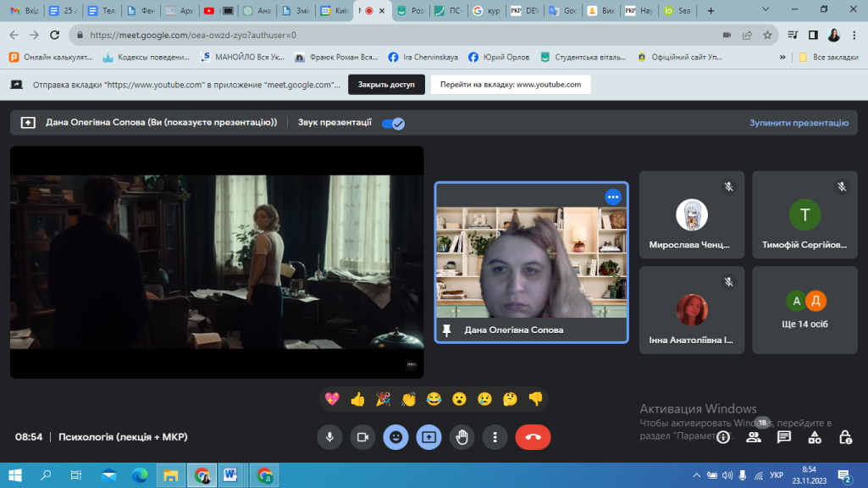
Task: End the call with red hang-up button
Action: pos(533,437)
